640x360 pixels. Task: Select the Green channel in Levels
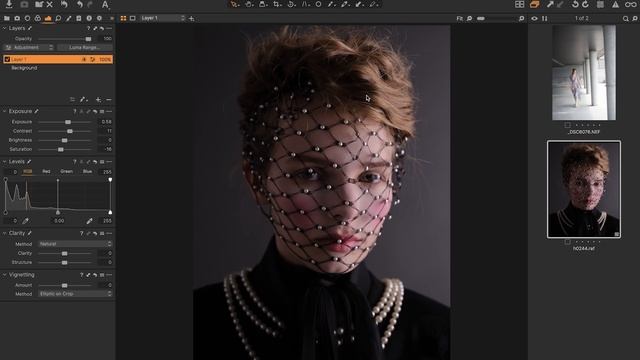(66, 171)
